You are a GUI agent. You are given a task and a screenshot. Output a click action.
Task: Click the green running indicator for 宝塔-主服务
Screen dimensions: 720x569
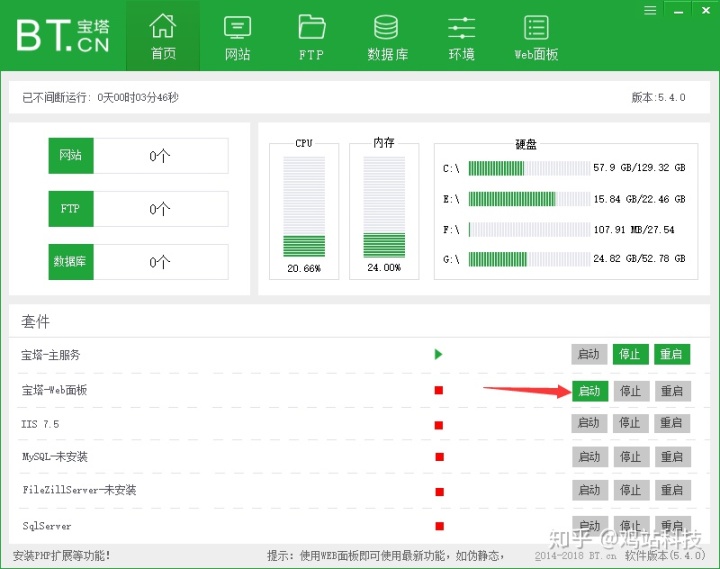(x=439, y=354)
